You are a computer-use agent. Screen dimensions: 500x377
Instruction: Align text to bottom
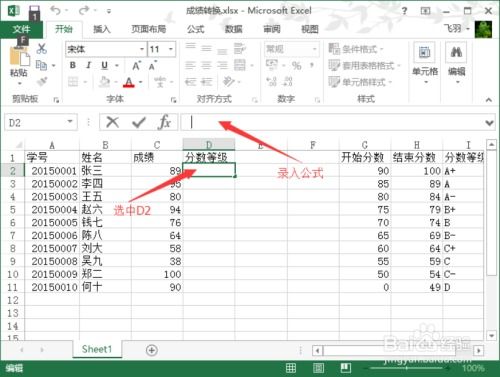click(x=222, y=51)
